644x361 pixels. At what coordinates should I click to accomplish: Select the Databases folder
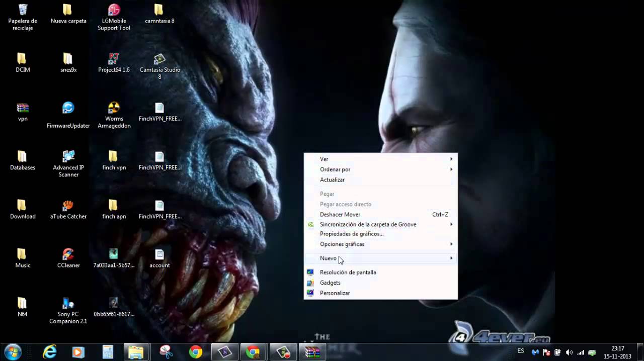(23, 160)
